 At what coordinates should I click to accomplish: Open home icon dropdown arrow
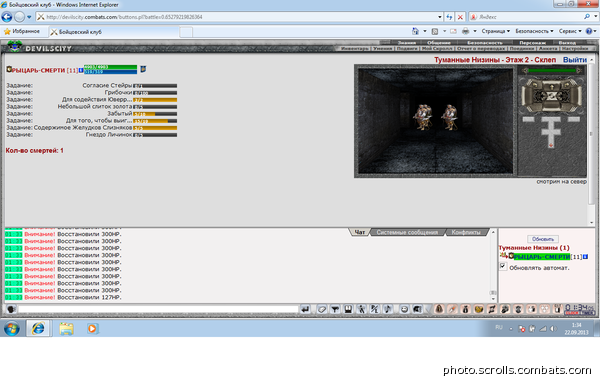[425, 31]
